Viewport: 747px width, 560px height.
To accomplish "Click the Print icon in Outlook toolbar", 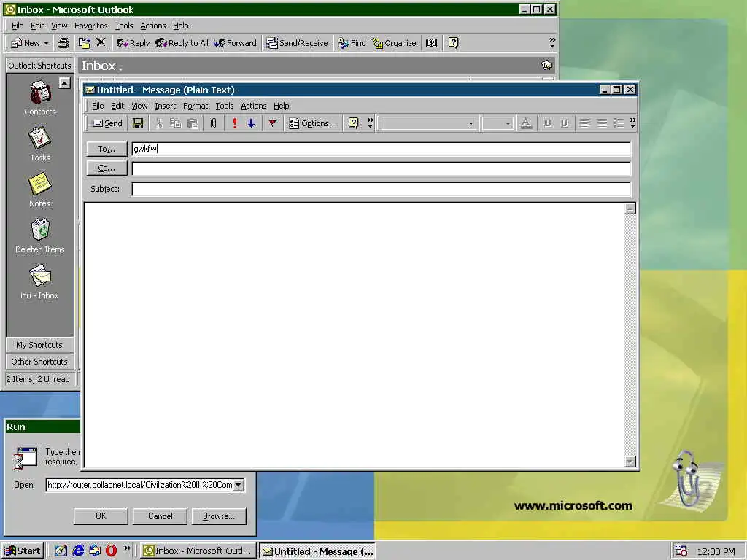I will pos(63,43).
